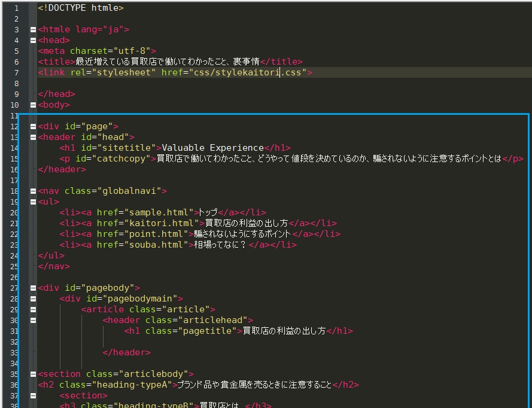532x408 pixels.
Task: Collapse the section class="articlebody" fold marker
Action: (x=33, y=374)
